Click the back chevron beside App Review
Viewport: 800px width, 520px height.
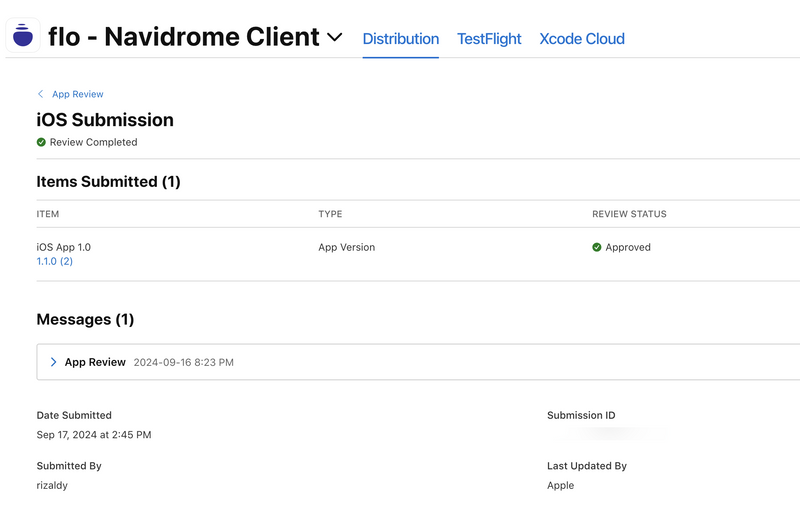[x=40, y=94]
